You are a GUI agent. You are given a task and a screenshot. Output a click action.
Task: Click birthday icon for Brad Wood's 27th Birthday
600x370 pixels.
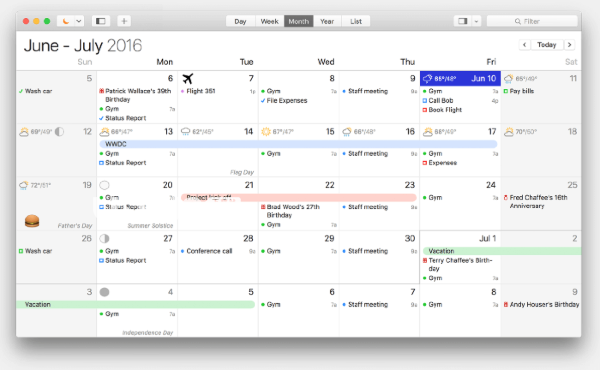[263, 207]
